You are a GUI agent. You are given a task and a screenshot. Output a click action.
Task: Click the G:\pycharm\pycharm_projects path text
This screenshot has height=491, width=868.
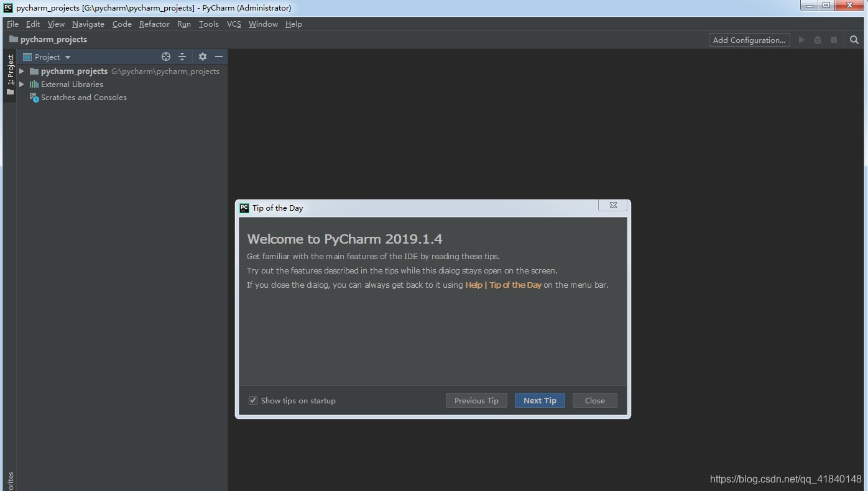[x=165, y=71]
